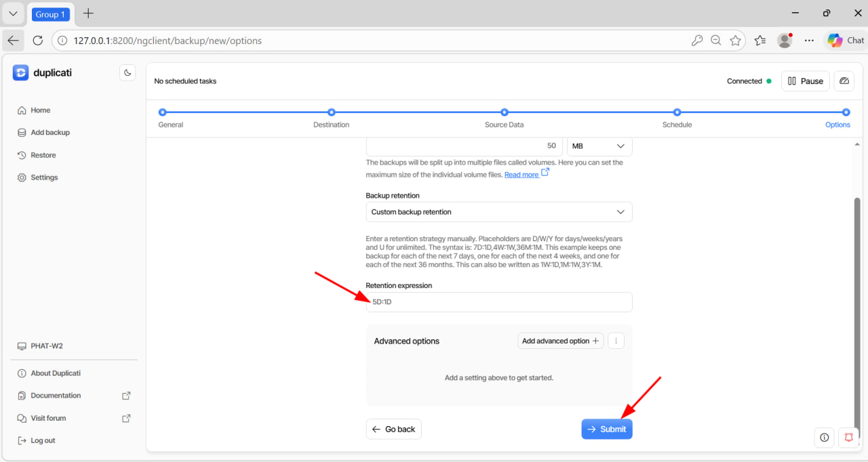Open browser favorites star icon

[735, 41]
